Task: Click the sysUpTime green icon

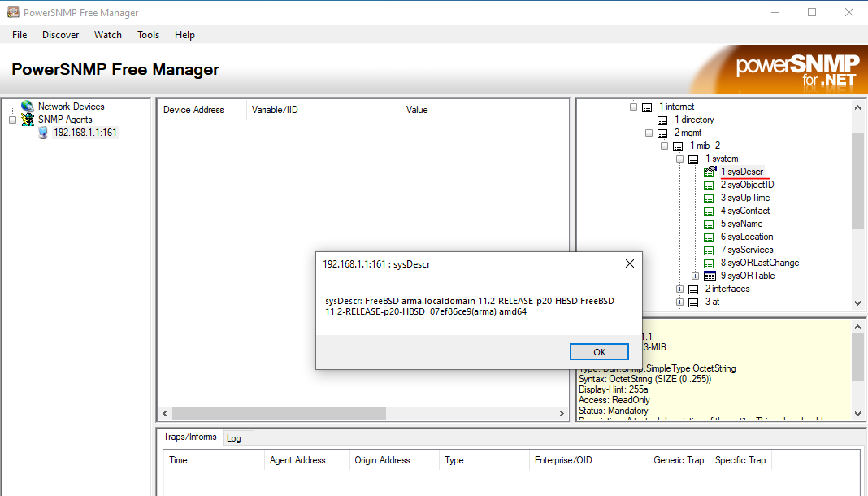Action: point(709,198)
